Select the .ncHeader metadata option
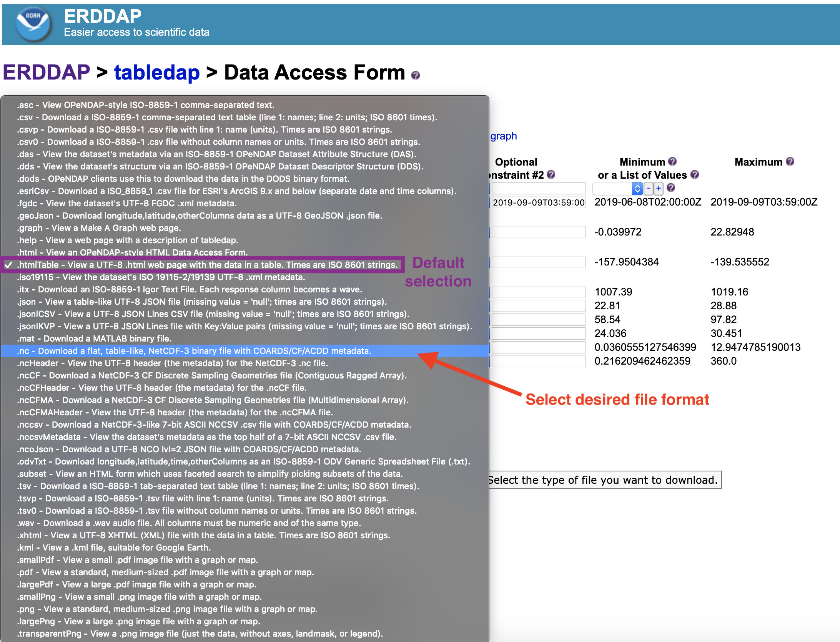 click(x=245, y=363)
